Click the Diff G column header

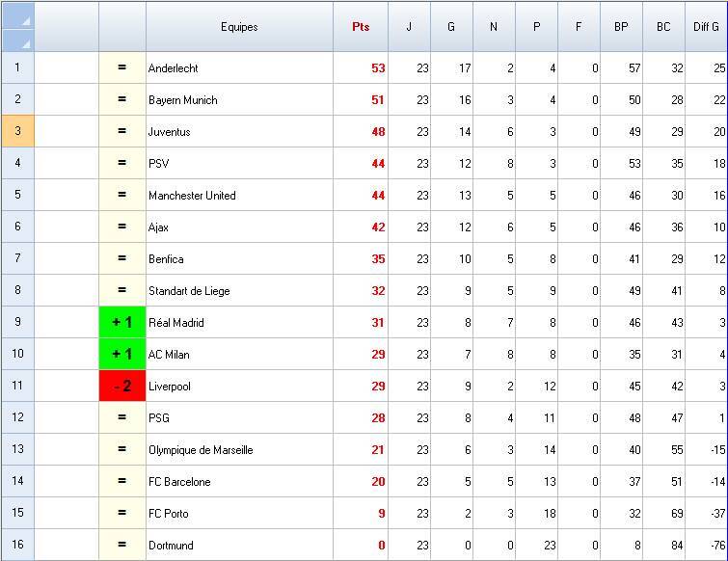click(706, 27)
